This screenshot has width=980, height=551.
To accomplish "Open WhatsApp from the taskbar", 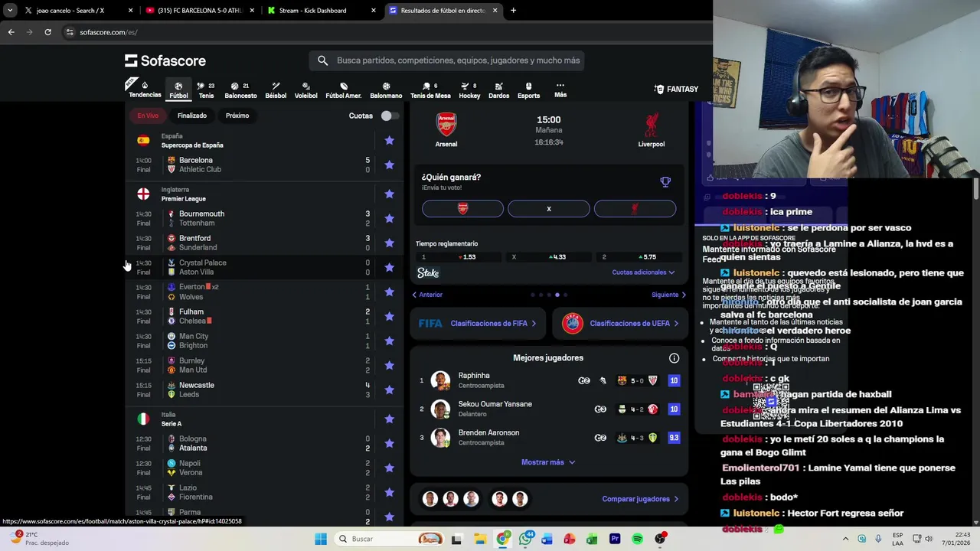I will point(525,539).
